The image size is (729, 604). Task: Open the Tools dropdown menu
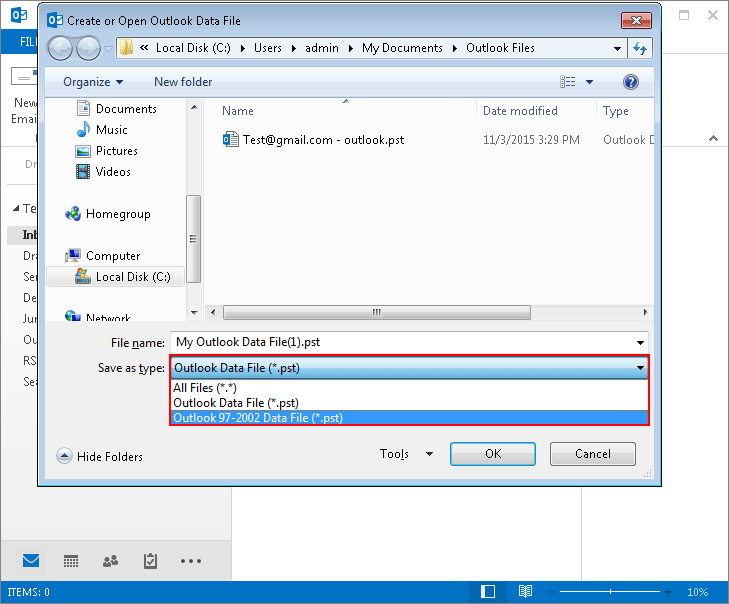[x=406, y=454]
